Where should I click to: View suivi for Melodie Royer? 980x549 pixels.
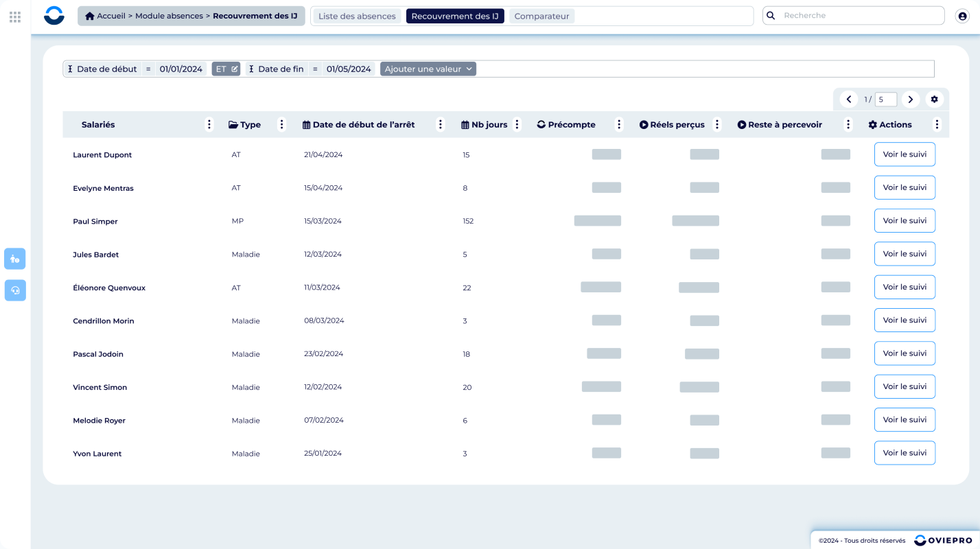click(x=905, y=420)
